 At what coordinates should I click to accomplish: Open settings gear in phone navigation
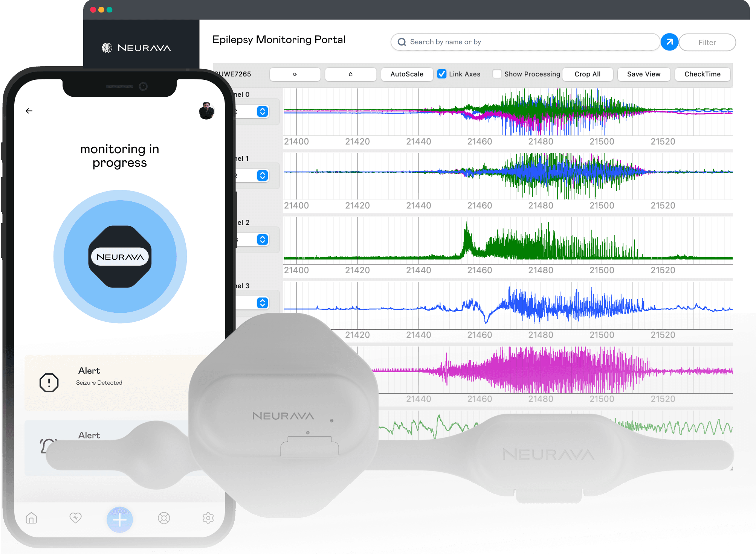coord(208,518)
